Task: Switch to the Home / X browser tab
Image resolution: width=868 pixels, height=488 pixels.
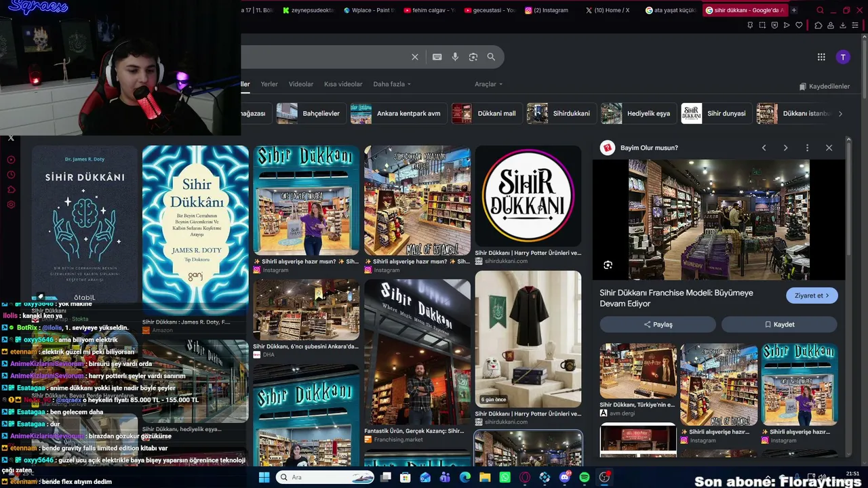Action: click(x=608, y=10)
